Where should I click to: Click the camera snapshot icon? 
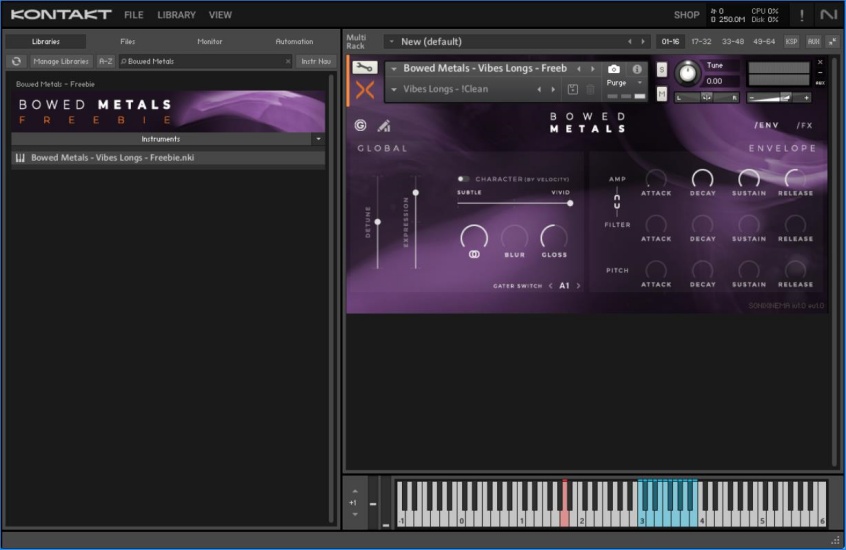[x=614, y=69]
